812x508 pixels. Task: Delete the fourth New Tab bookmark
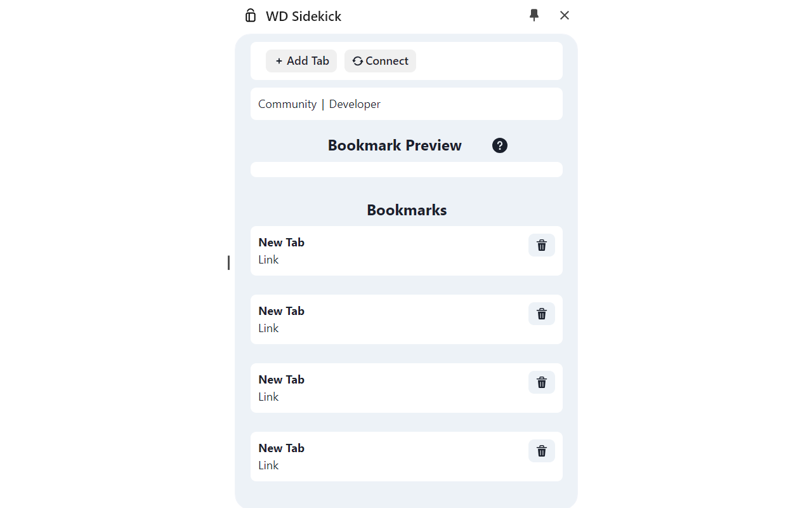[542, 451]
